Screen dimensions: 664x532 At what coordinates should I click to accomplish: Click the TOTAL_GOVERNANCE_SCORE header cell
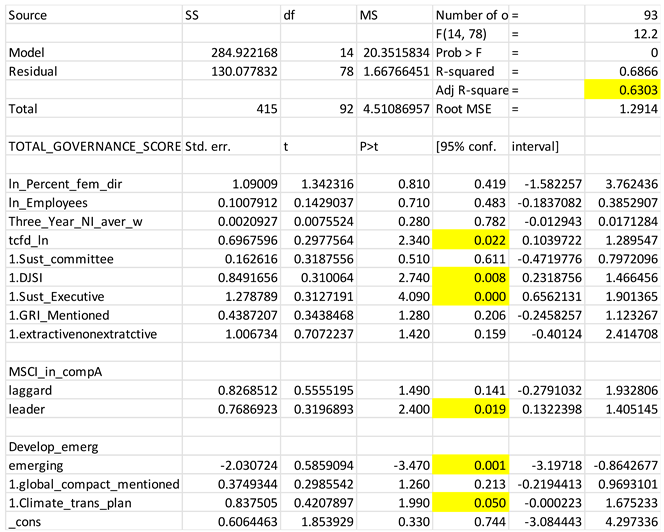coord(93,146)
